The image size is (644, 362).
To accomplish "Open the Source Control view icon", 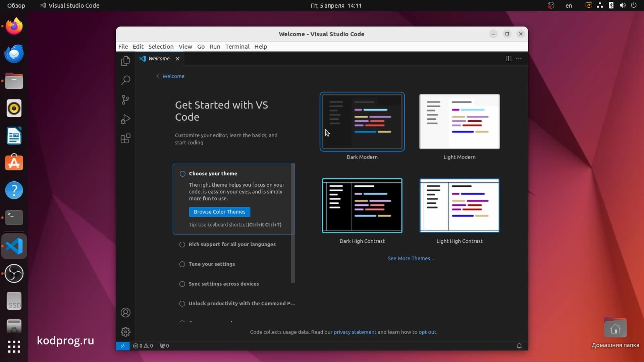I will [125, 100].
